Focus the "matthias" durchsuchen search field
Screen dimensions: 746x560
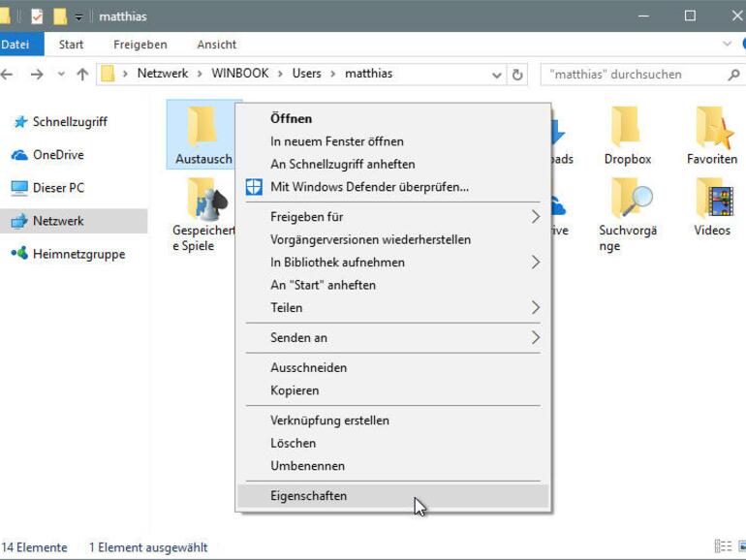click(x=637, y=75)
